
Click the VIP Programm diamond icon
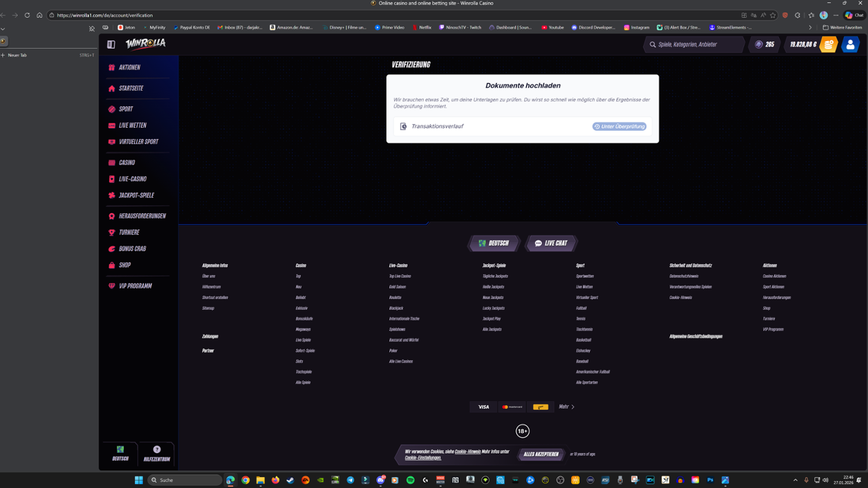(x=112, y=286)
